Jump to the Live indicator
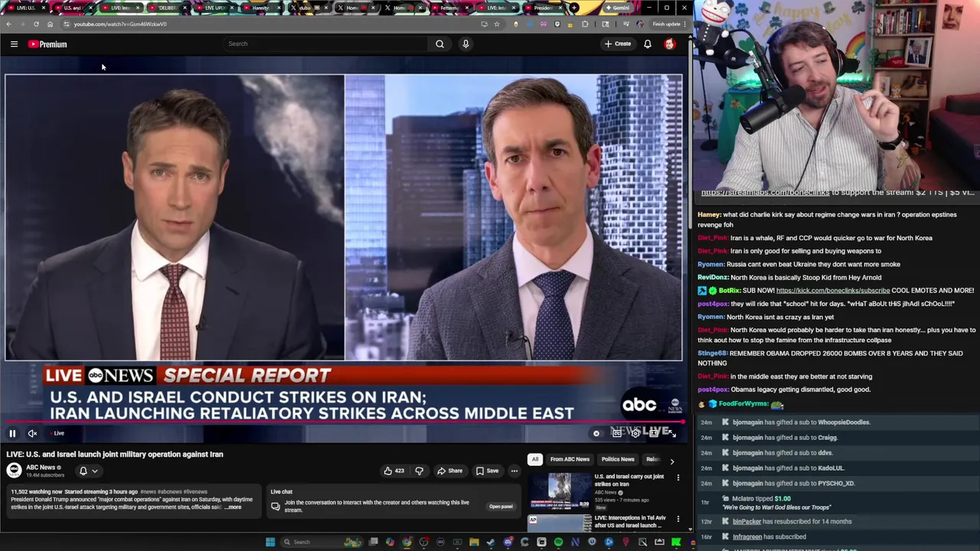Image resolution: width=980 pixels, height=551 pixels. pos(58,433)
